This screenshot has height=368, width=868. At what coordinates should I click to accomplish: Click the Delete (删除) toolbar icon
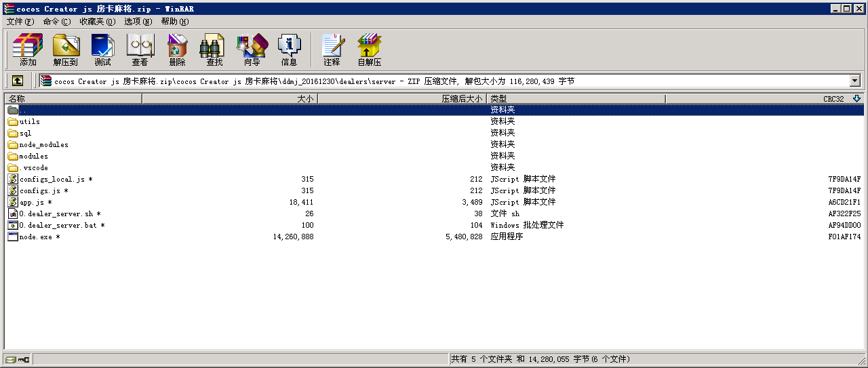coord(177,50)
